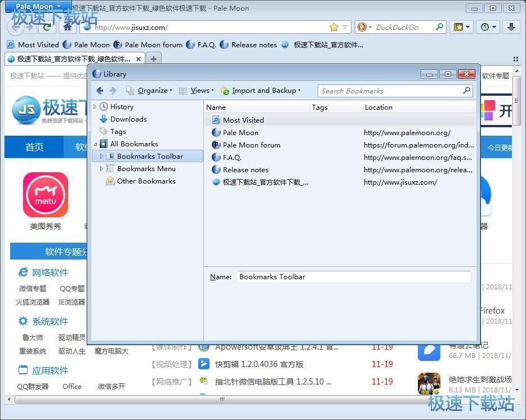Image resolution: width=526 pixels, height=420 pixels.
Task: Sort by the Location column header
Action: 420,108
